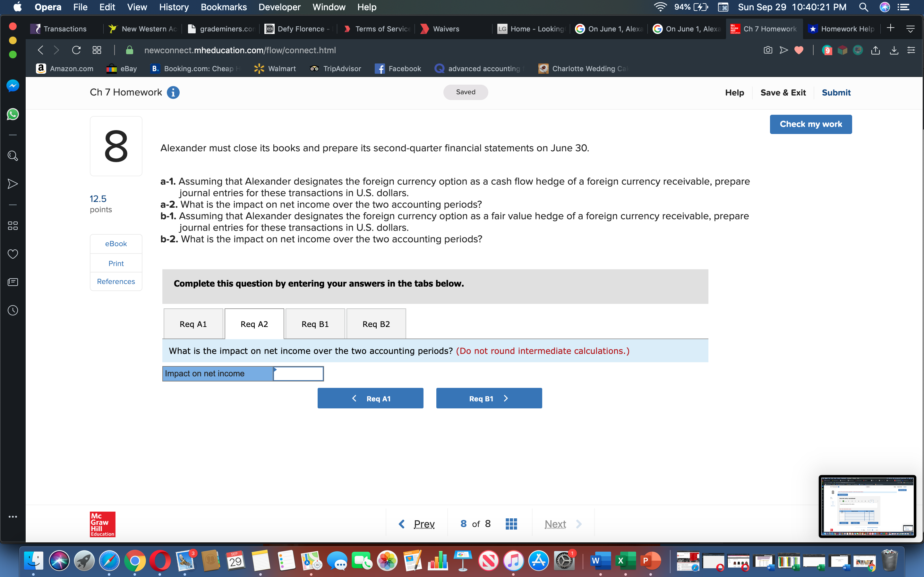Open the Bookmarks menu
Screen dimensions: 924x577
[223, 7]
